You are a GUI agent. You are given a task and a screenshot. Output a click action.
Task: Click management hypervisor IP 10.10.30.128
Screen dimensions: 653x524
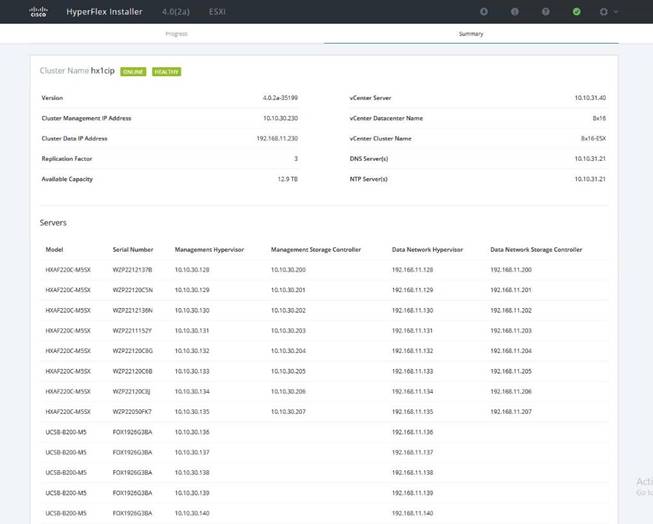pos(192,270)
